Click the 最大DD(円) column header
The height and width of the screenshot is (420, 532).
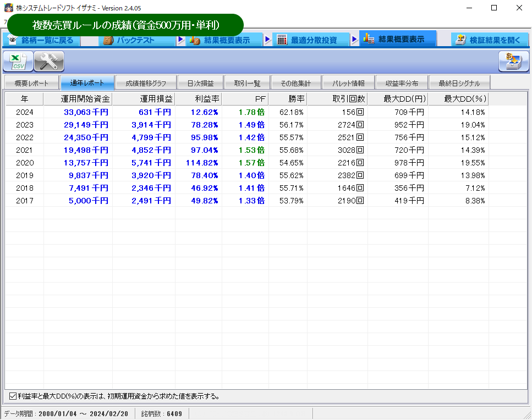point(397,99)
